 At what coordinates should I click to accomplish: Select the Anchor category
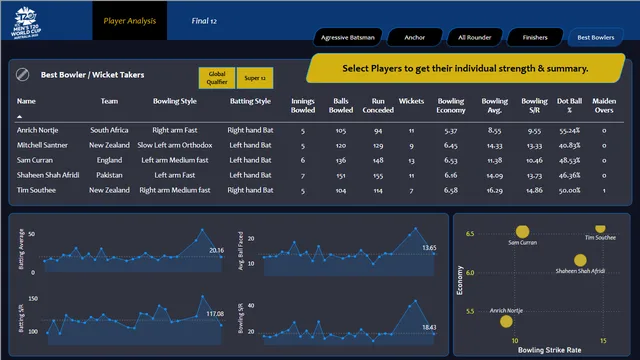tap(415, 38)
